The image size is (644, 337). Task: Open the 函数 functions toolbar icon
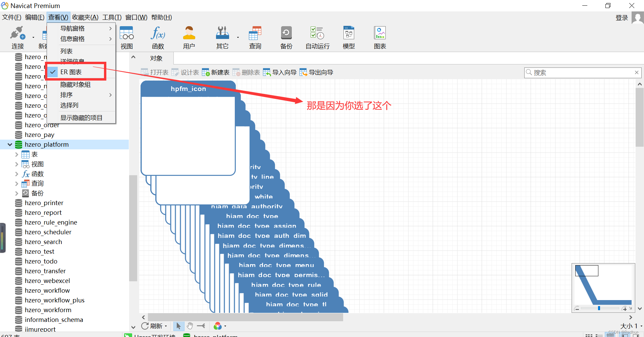[158, 38]
